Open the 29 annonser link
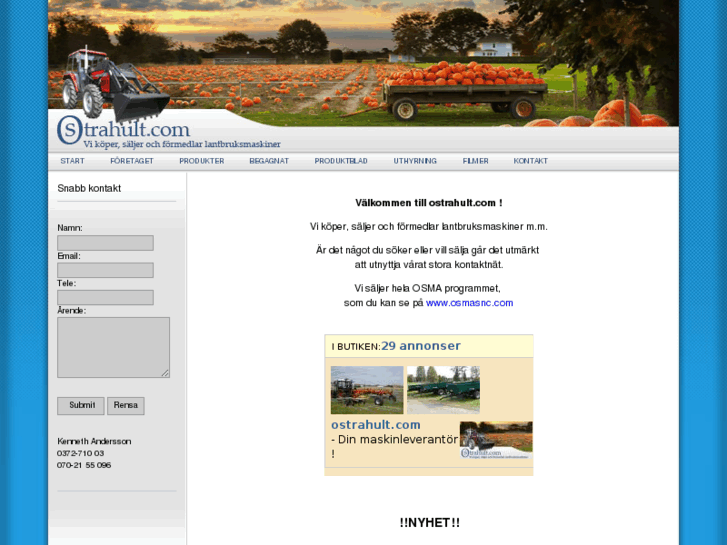Image resolution: width=727 pixels, height=545 pixels. click(421, 346)
